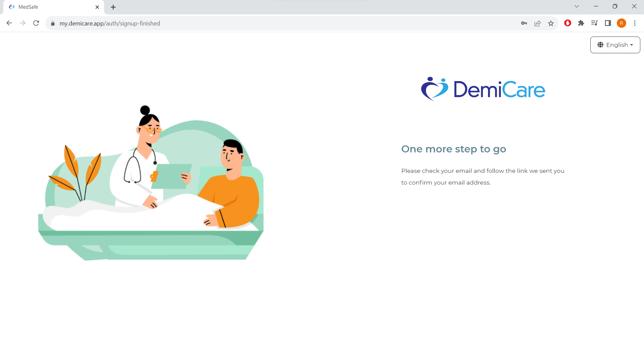Viewport: 644px width, 341px height.
Task: Close the MedSafe tab
Action: click(x=97, y=7)
